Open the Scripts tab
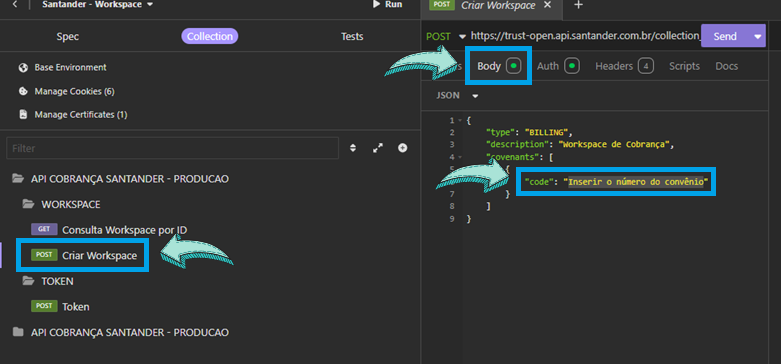Screen dimensions: 781x364 [684, 66]
